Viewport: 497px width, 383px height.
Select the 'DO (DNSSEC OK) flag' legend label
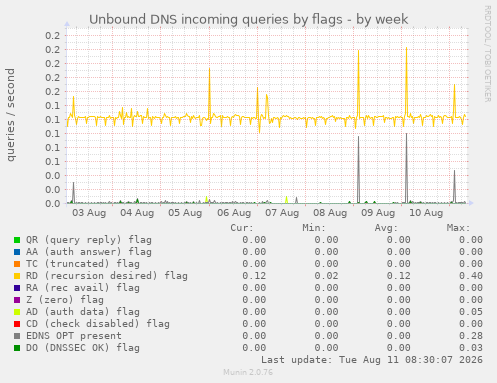click(x=83, y=348)
